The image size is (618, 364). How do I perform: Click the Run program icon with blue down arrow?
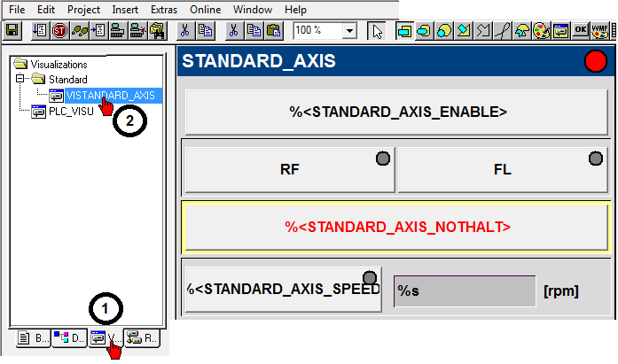coord(40,31)
